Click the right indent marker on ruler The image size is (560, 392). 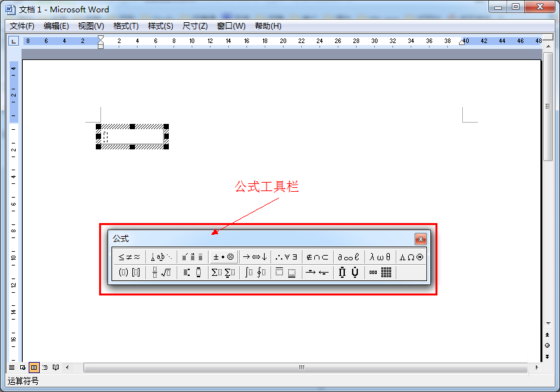click(x=462, y=42)
